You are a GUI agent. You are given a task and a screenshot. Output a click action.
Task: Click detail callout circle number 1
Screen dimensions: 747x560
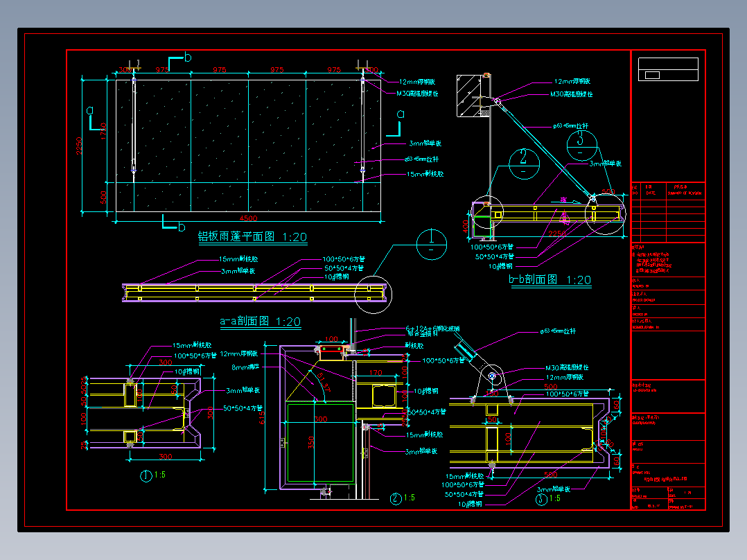tap(432, 245)
